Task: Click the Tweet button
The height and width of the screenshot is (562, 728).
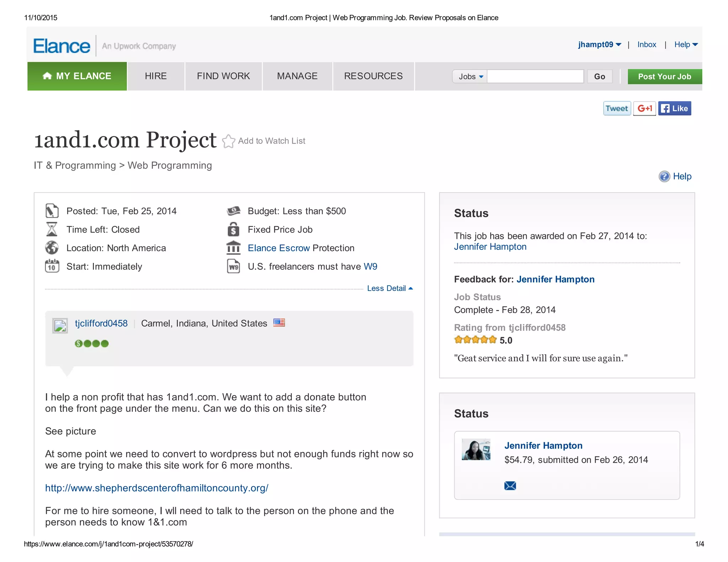Action: pos(617,108)
